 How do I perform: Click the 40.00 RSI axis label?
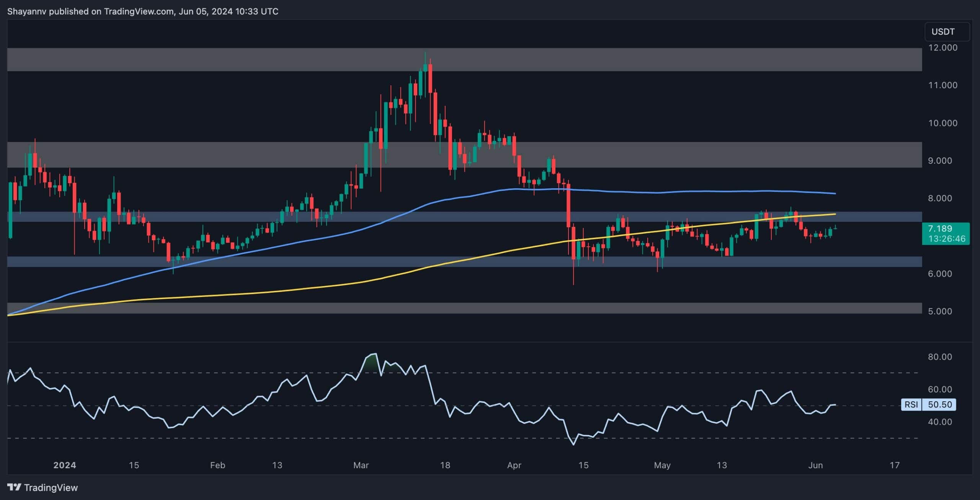(940, 422)
